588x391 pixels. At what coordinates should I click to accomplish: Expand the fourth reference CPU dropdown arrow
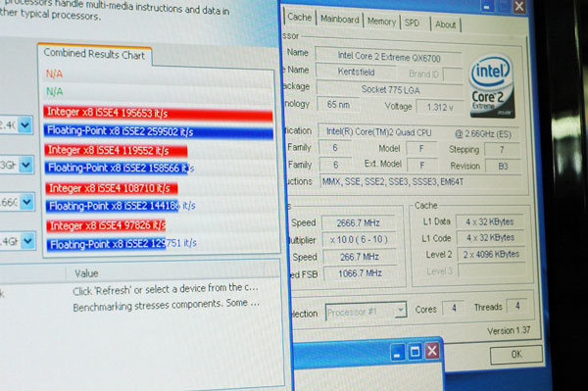(x=27, y=241)
